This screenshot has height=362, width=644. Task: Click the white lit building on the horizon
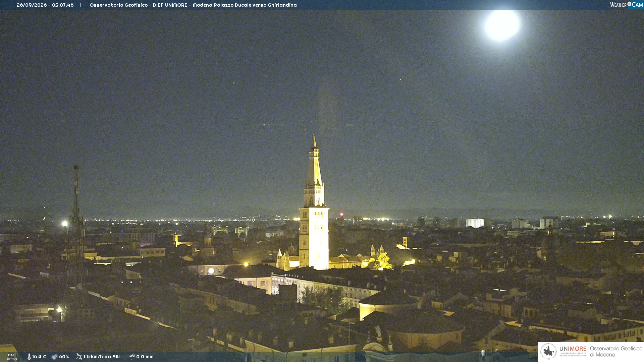[475, 223]
